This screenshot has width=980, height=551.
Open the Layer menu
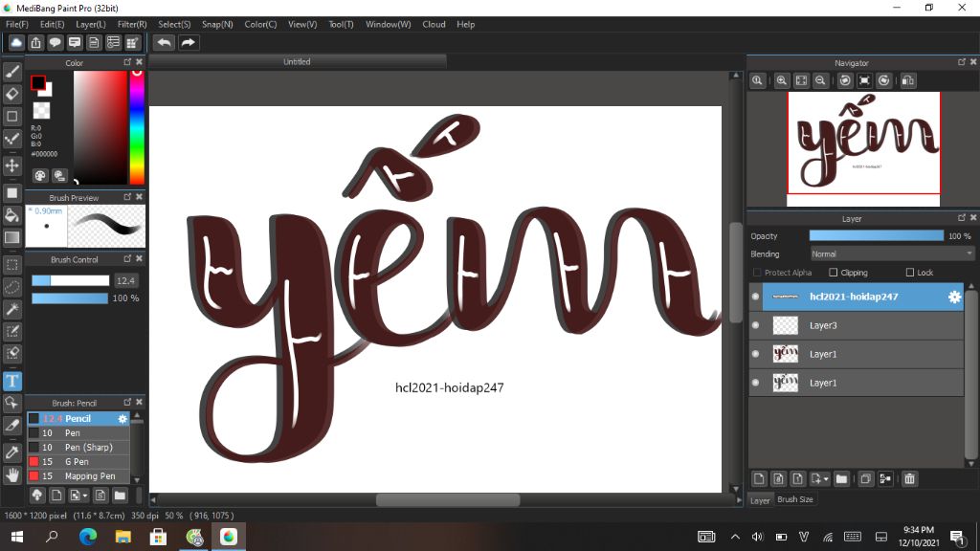coord(91,24)
